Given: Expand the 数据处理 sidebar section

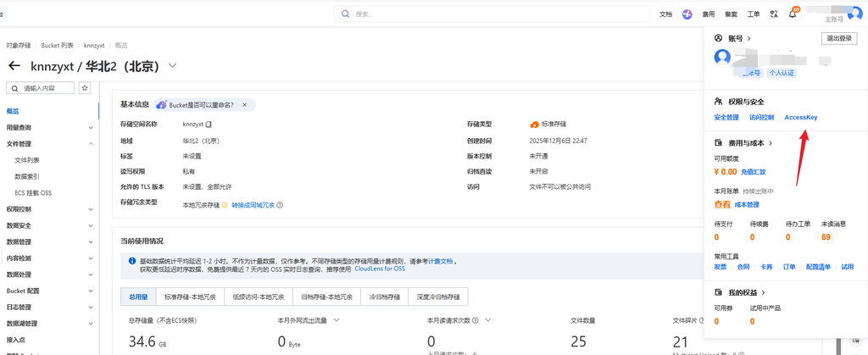Looking at the screenshot, I should (x=91, y=275).
